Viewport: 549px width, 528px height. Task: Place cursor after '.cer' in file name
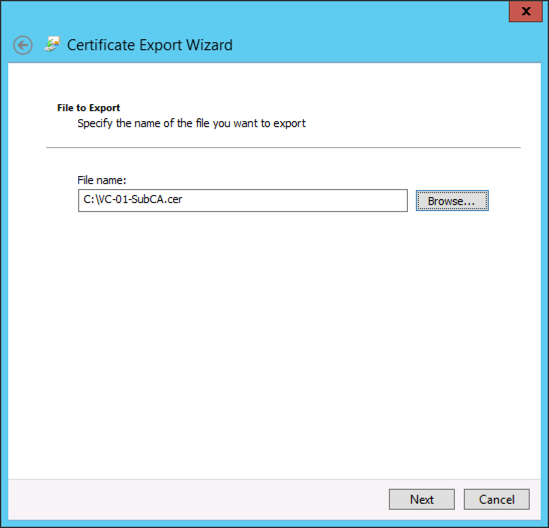[183, 200]
